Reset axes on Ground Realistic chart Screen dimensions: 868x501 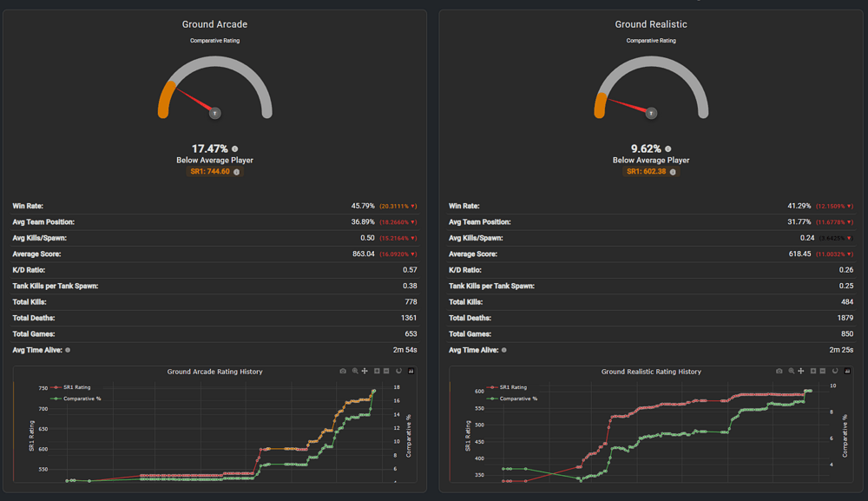(835, 371)
